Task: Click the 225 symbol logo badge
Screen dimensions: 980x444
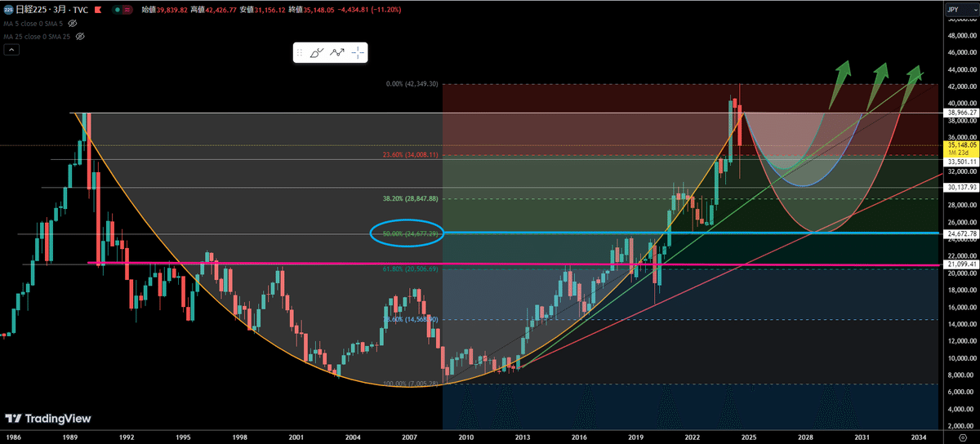Action: tap(9, 9)
